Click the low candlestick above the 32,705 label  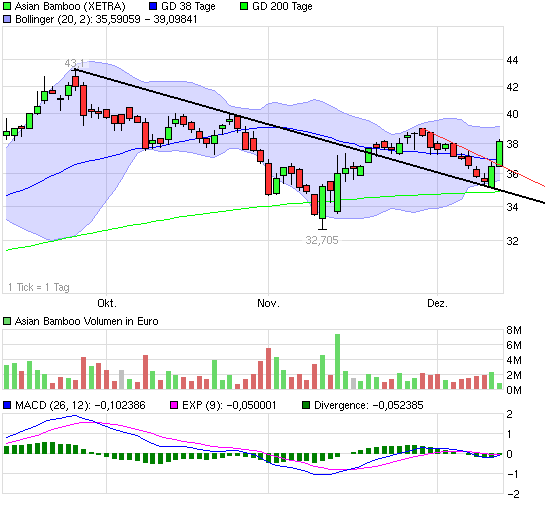coord(323,208)
